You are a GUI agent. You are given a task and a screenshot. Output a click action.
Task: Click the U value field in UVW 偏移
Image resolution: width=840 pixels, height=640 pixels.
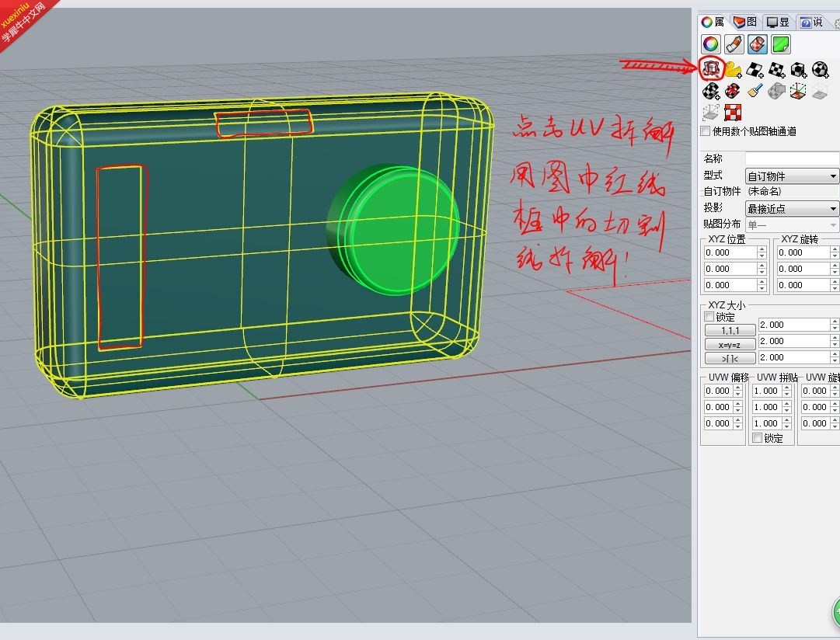click(x=719, y=391)
